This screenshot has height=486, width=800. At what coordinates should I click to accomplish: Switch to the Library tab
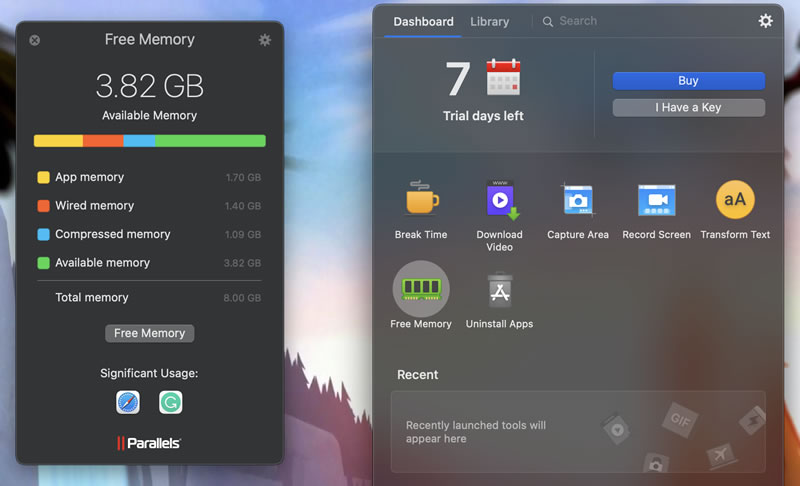tap(490, 21)
